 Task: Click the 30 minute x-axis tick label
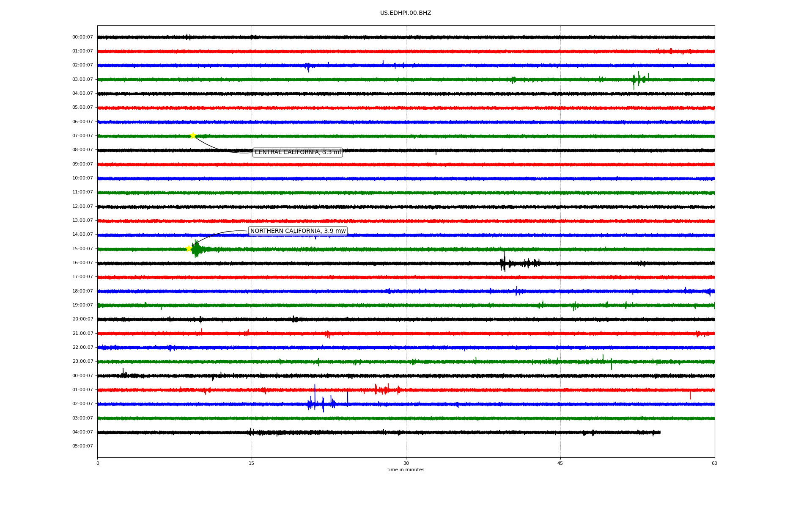pos(406,464)
